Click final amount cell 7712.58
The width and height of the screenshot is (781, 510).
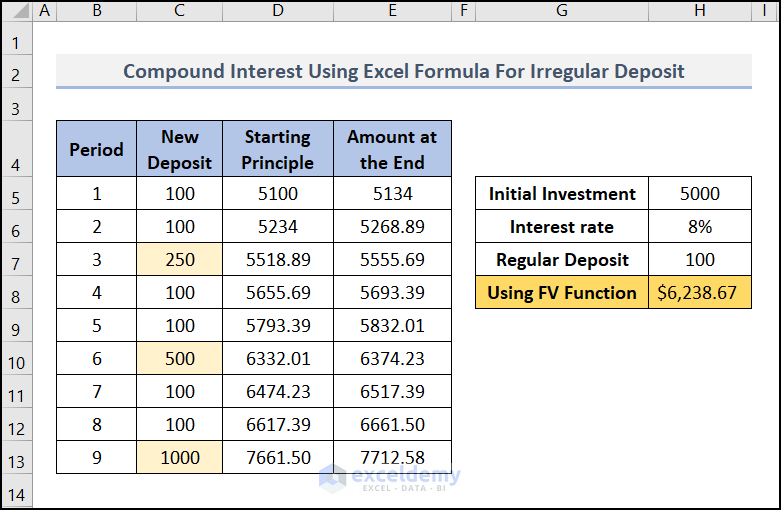[392, 458]
